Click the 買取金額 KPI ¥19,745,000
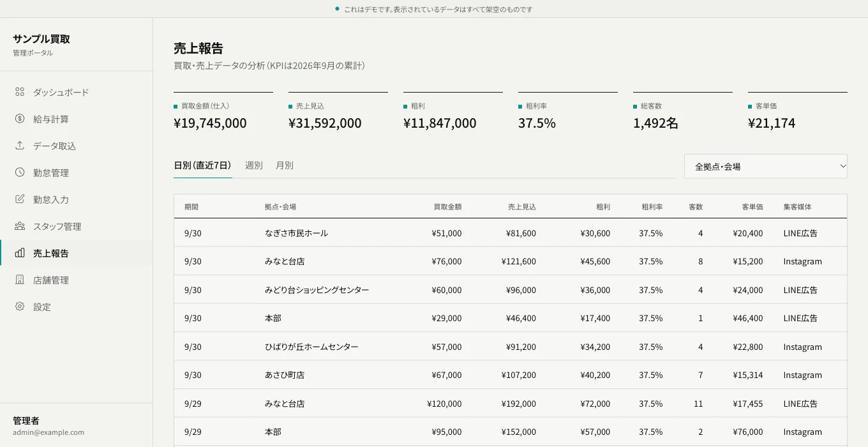868x447 pixels. pyautogui.click(x=210, y=123)
